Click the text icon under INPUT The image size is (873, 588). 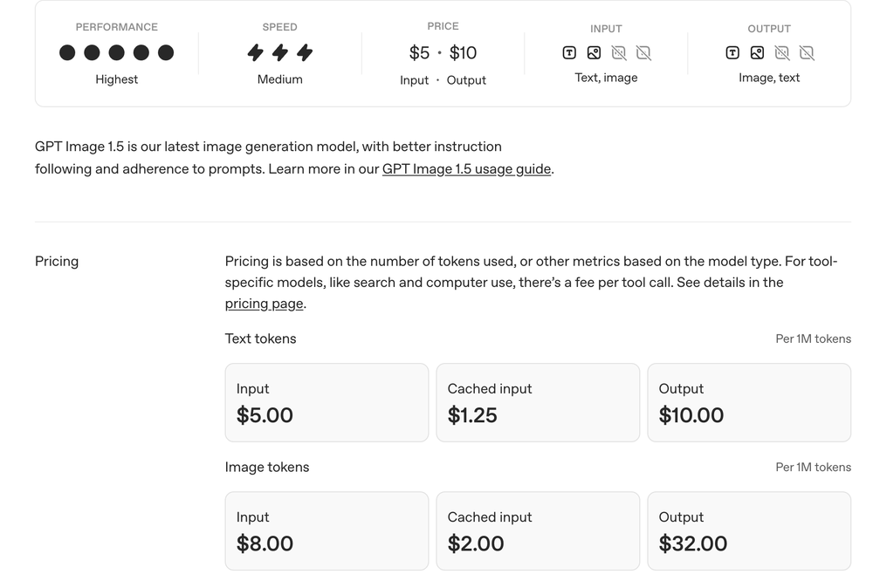tap(569, 52)
